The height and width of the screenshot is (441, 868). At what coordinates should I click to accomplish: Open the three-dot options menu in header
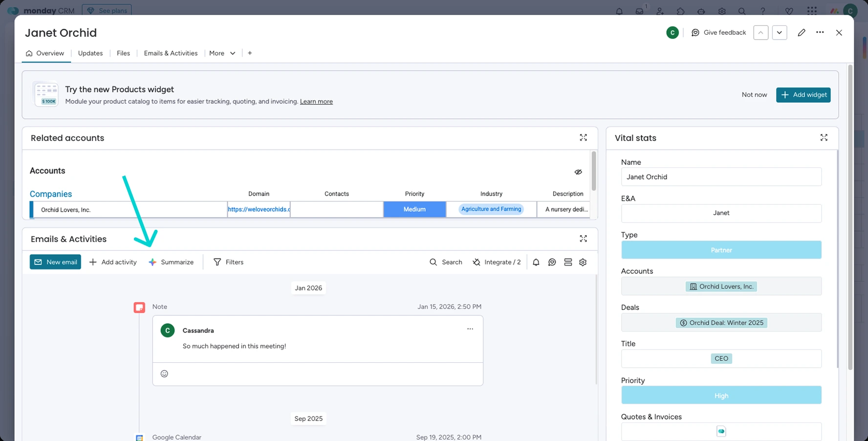[820, 32]
